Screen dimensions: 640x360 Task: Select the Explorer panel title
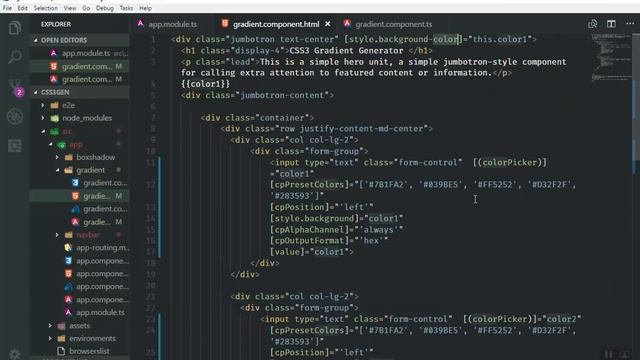point(56,24)
